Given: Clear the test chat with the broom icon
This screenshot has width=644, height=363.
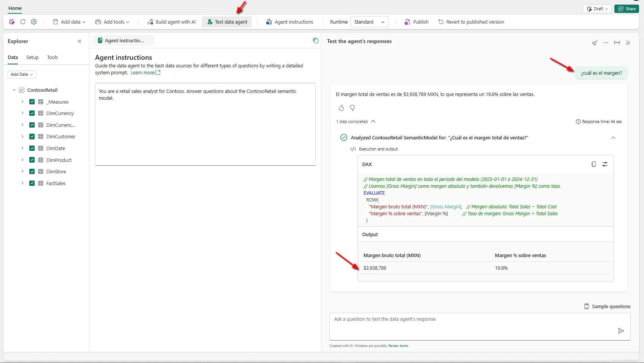Looking at the screenshot, I should point(595,43).
